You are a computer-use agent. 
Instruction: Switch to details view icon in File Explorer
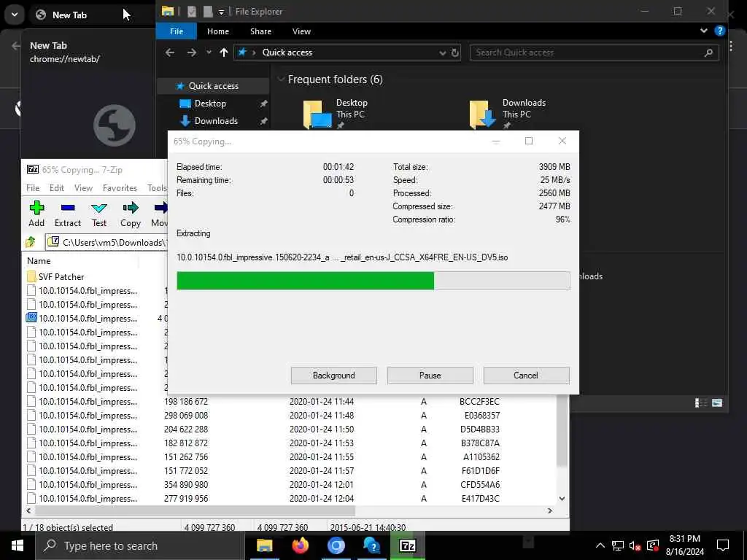pyautogui.click(x=701, y=402)
